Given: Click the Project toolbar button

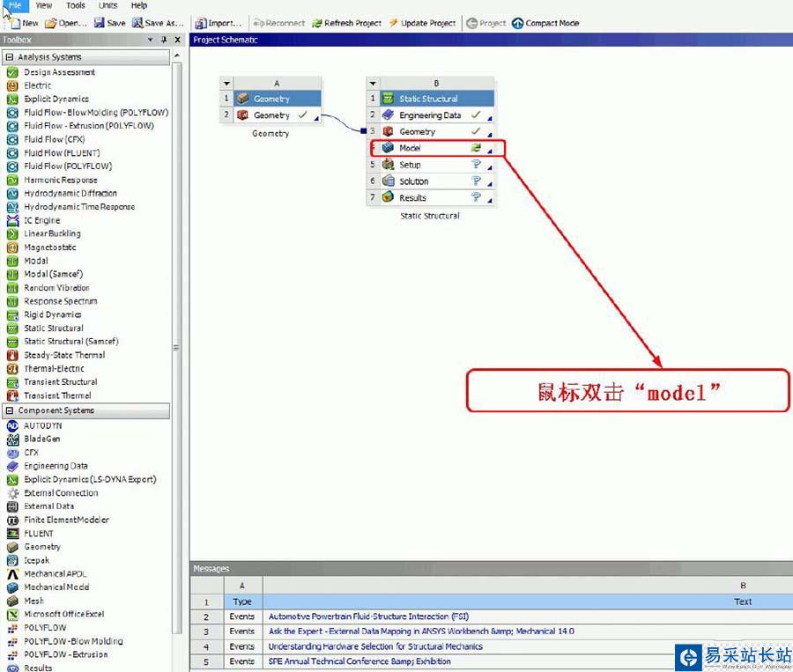Looking at the screenshot, I should [485, 23].
